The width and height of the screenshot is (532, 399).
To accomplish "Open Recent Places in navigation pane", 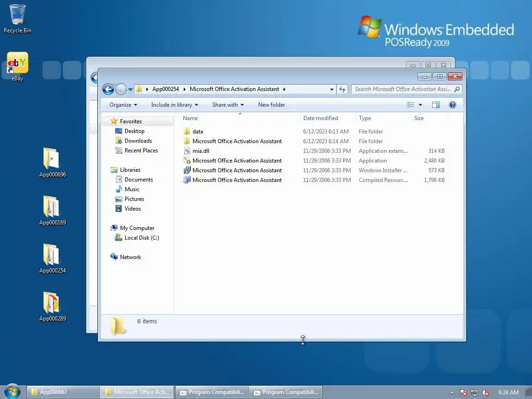I will click(141, 150).
